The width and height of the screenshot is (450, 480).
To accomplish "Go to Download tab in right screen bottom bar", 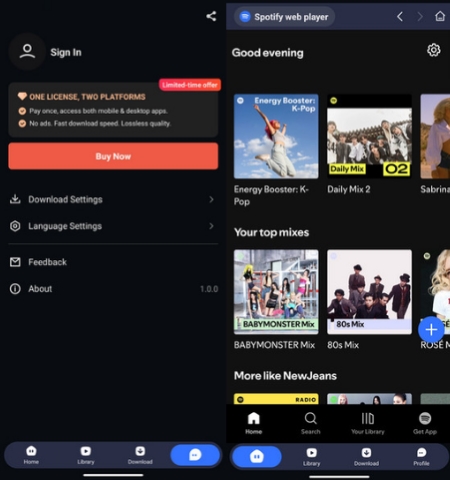I will [x=366, y=457].
